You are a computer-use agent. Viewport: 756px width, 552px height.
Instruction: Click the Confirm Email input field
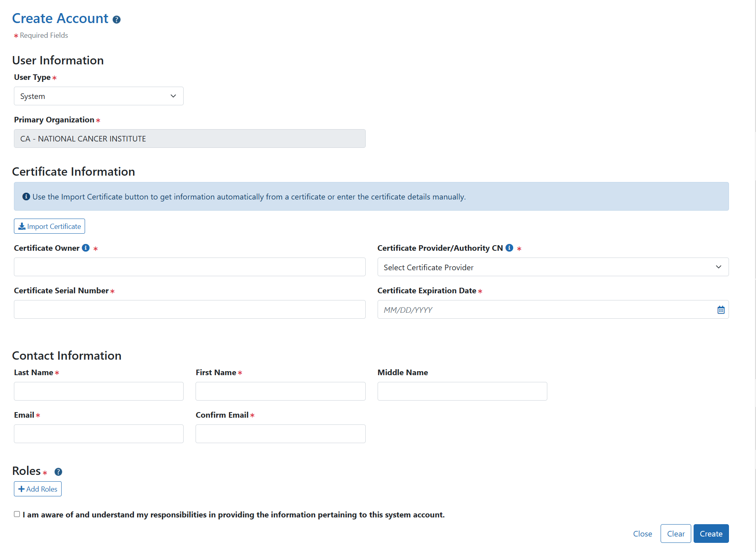(x=280, y=434)
